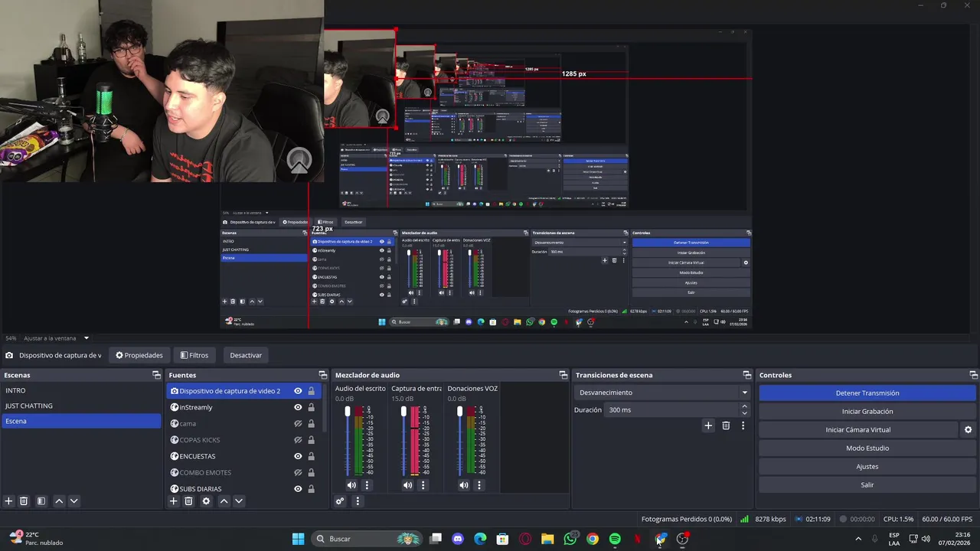
Task: Open Ajustes settings
Action: (x=867, y=467)
